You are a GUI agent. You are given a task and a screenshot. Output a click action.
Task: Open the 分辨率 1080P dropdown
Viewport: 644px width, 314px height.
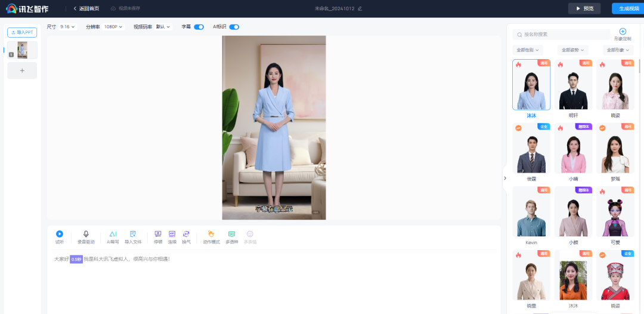point(113,27)
